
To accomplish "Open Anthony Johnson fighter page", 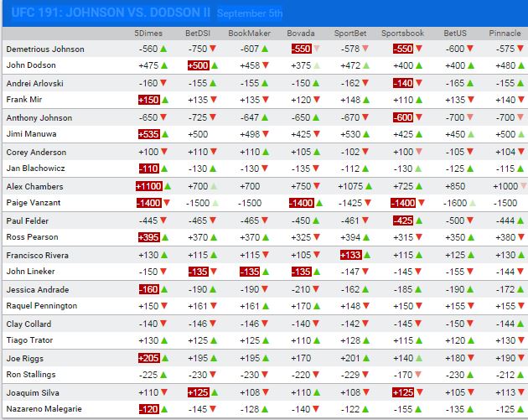I will (x=39, y=118).
